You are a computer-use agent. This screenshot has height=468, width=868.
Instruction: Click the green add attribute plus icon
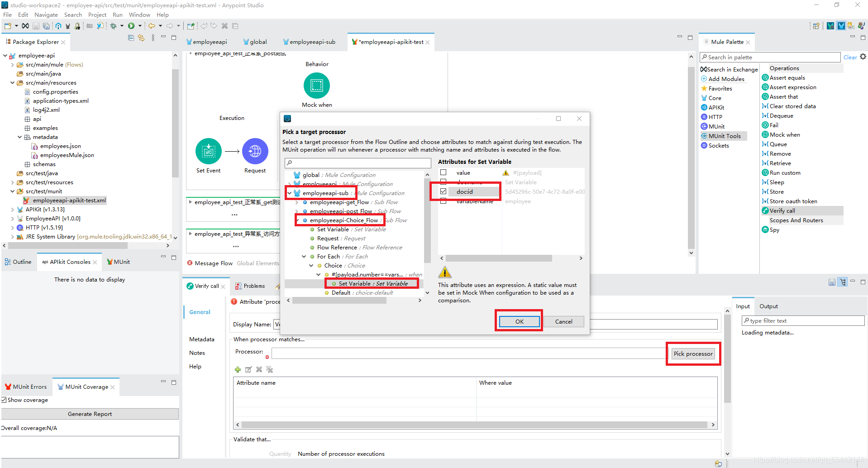coord(238,370)
